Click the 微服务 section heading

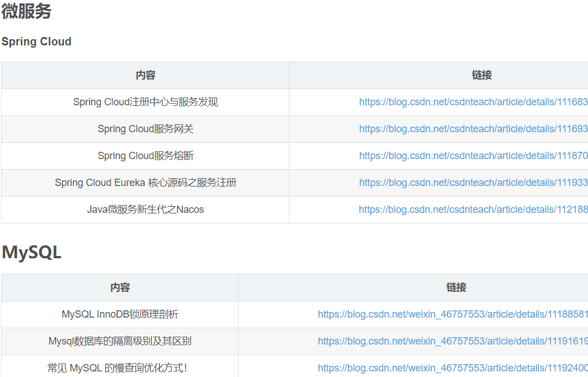point(26,11)
